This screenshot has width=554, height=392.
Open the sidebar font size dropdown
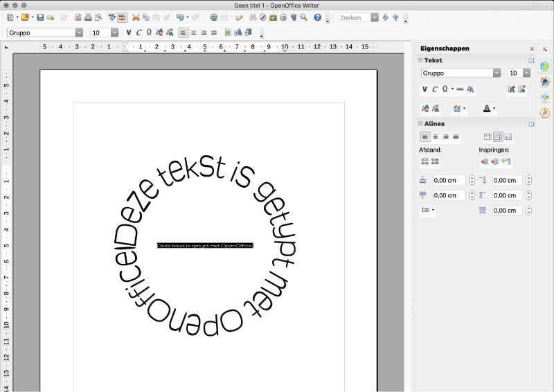coord(526,73)
